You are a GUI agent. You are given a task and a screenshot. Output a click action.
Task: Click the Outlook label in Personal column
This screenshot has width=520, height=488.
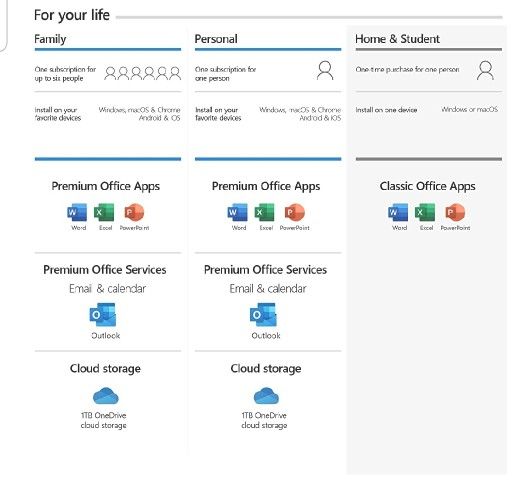[266, 336]
